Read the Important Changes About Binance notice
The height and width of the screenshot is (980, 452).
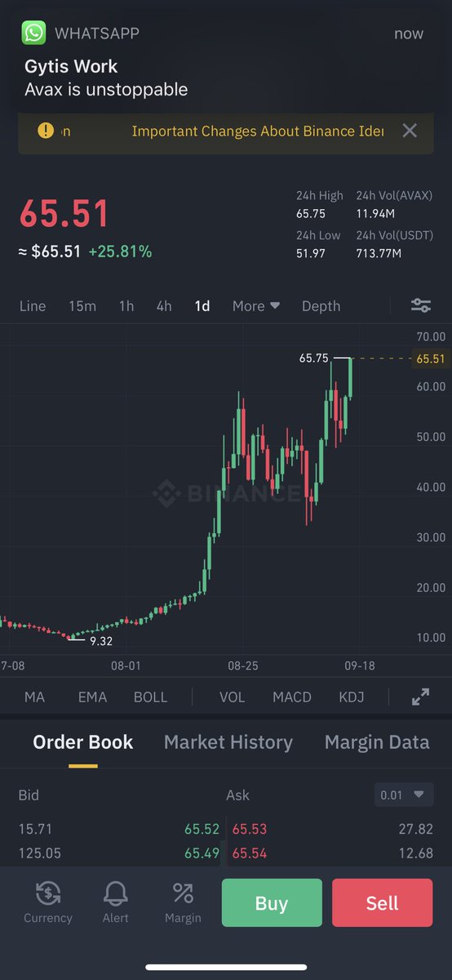click(x=257, y=131)
